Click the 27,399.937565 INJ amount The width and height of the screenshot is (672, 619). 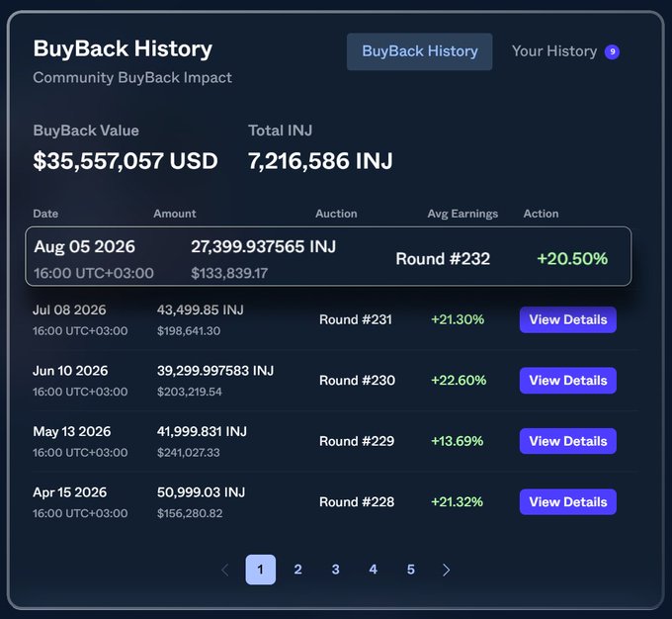[264, 246]
